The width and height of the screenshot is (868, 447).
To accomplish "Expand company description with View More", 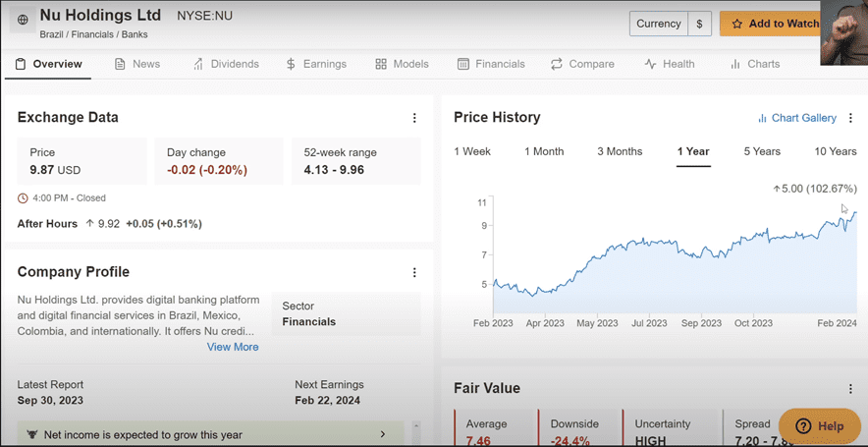I will pos(233,347).
